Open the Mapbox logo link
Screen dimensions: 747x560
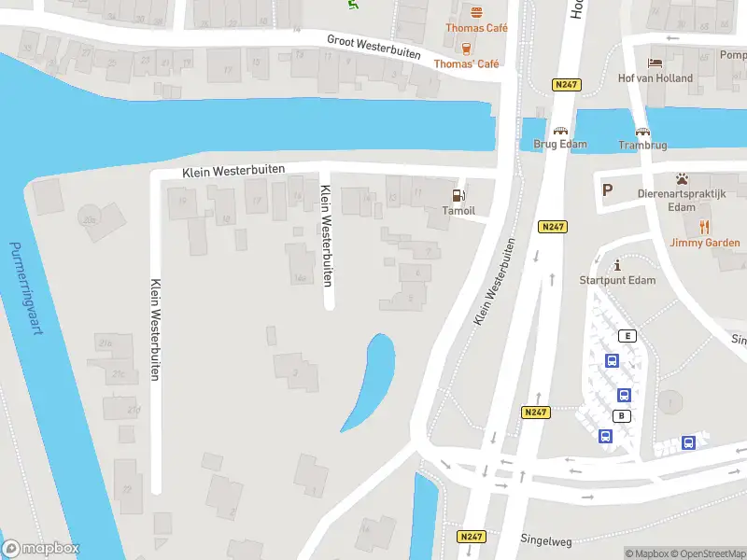coord(40,549)
